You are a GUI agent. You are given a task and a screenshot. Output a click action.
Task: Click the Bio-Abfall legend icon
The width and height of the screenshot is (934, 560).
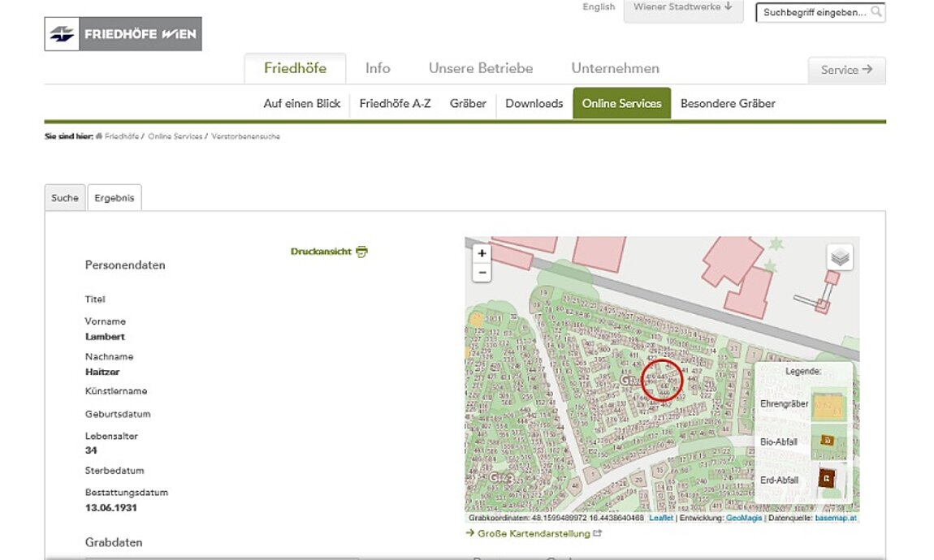click(x=828, y=441)
